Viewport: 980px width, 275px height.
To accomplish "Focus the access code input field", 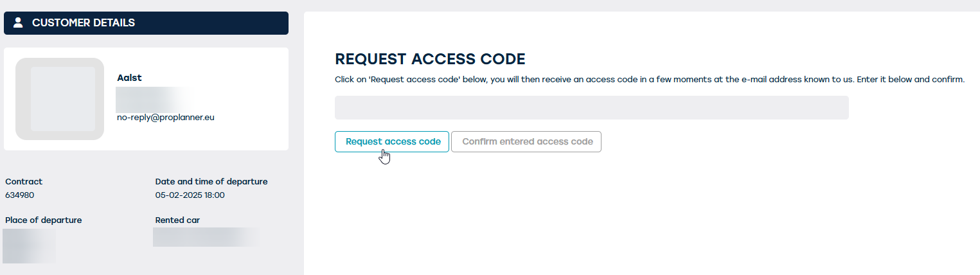I will pos(591,108).
